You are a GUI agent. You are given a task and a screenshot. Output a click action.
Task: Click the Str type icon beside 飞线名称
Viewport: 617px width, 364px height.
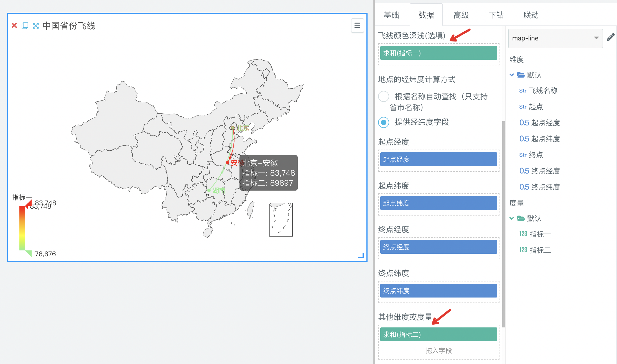tap(523, 91)
